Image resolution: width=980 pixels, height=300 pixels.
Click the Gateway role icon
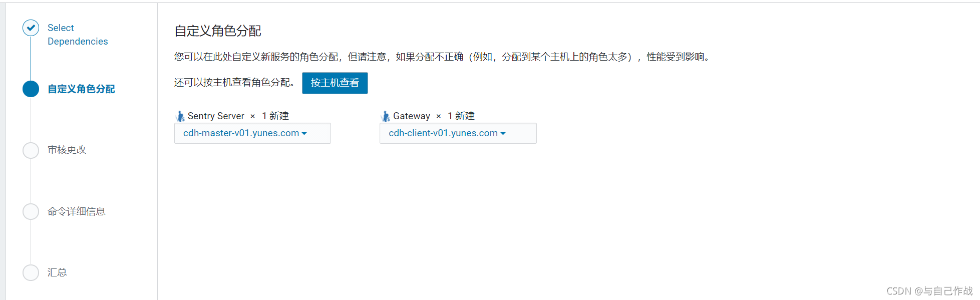(386, 116)
